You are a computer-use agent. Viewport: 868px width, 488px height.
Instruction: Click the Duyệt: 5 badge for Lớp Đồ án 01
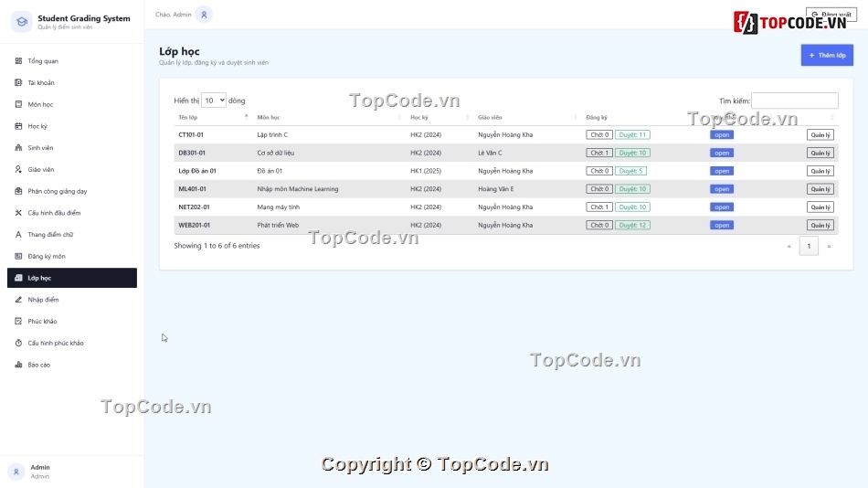pyautogui.click(x=630, y=171)
